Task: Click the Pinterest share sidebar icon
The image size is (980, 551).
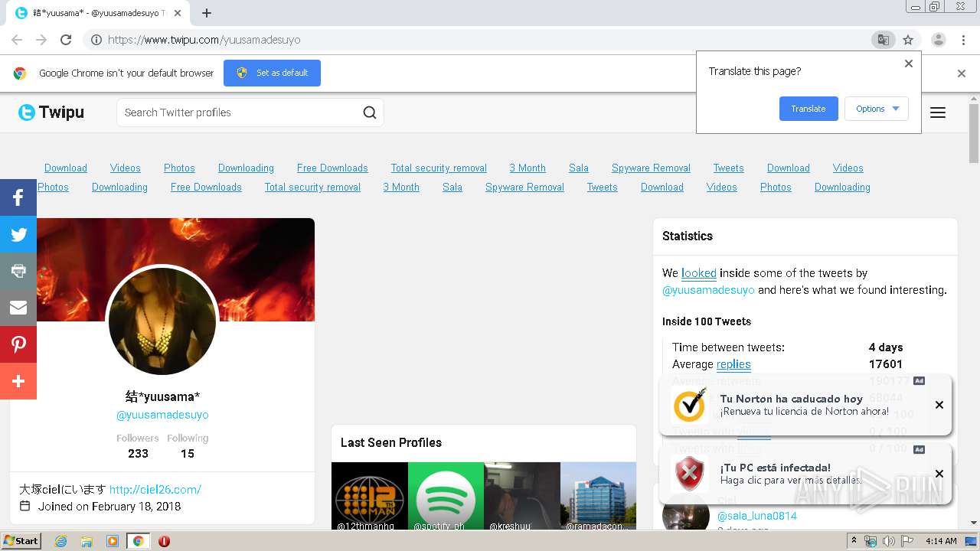Action: pyautogui.click(x=18, y=344)
